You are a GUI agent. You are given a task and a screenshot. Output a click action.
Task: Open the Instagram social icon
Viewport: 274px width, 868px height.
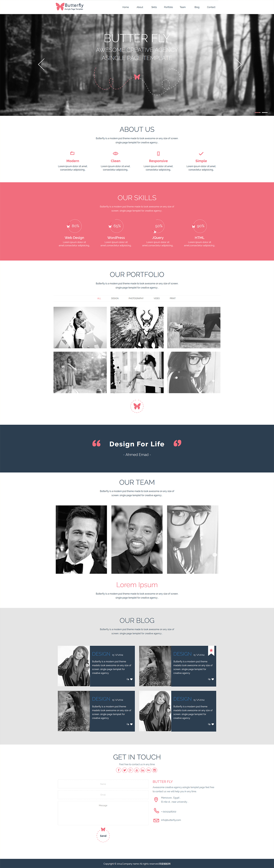coord(155,770)
